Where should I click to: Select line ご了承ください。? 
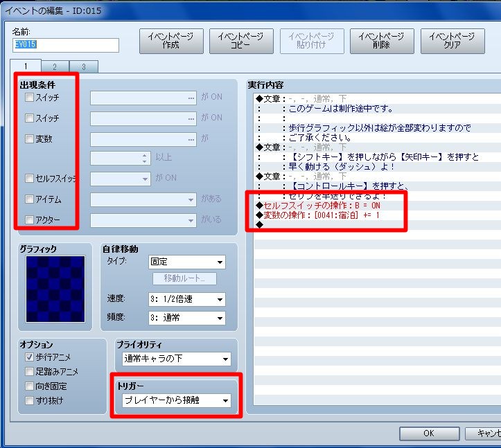(x=320, y=138)
